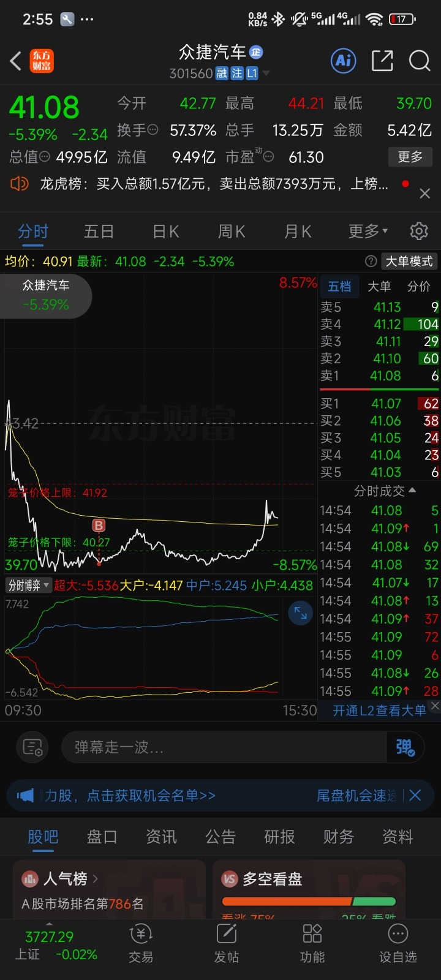Screen dimensions: 441x980
Task: Close the blue promotion banner
Action: pyautogui.click(x=415, y=795)
